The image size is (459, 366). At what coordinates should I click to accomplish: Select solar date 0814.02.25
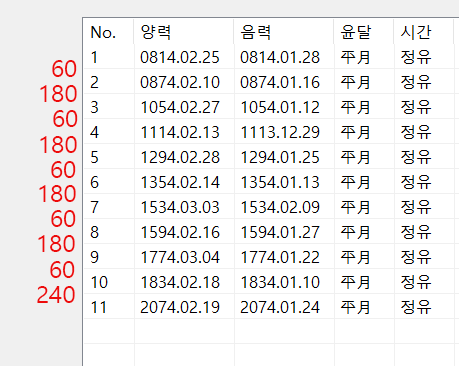click(180, 57)
